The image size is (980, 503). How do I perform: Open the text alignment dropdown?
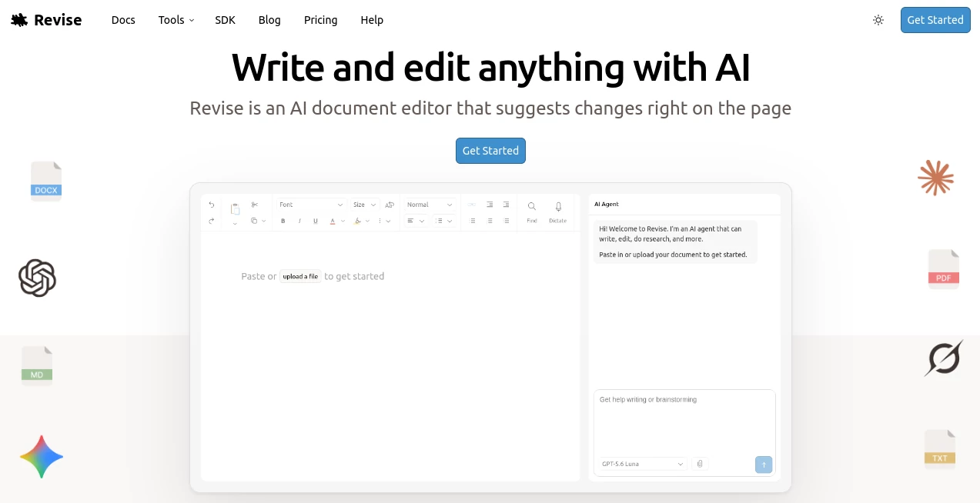[416, 221]
